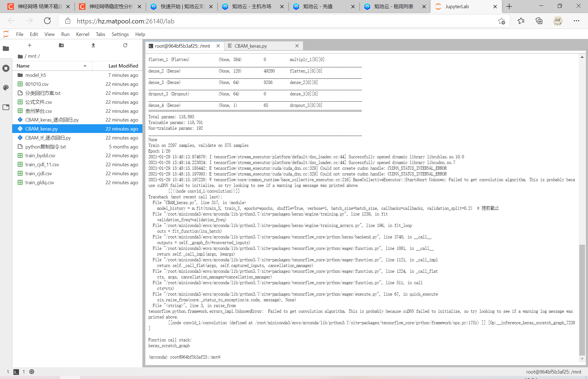
Task: Click the settings gear icon in status bar
Action: tap(32, 372)
